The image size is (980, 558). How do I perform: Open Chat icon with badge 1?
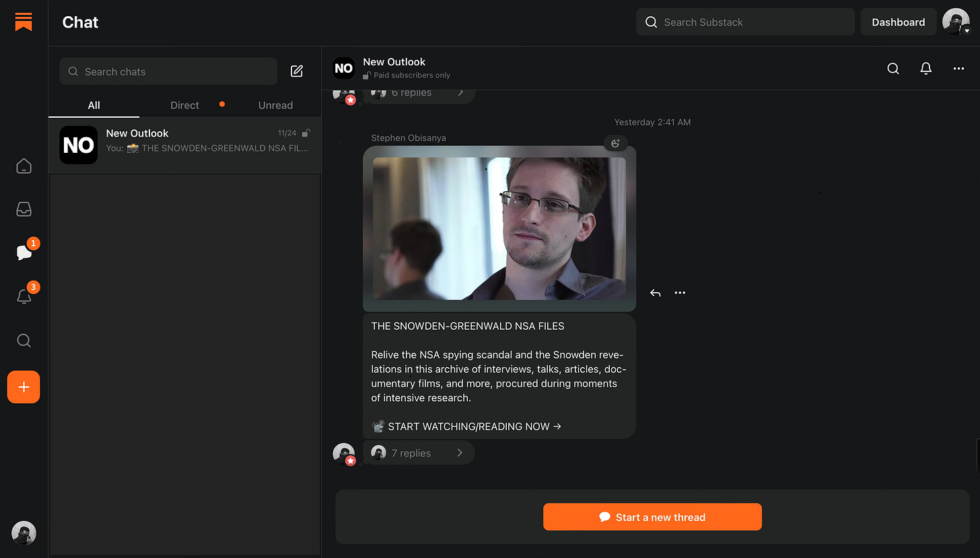point(24,252)
